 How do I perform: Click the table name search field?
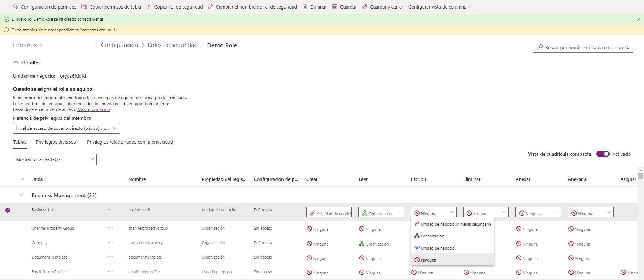click(587, 47)
